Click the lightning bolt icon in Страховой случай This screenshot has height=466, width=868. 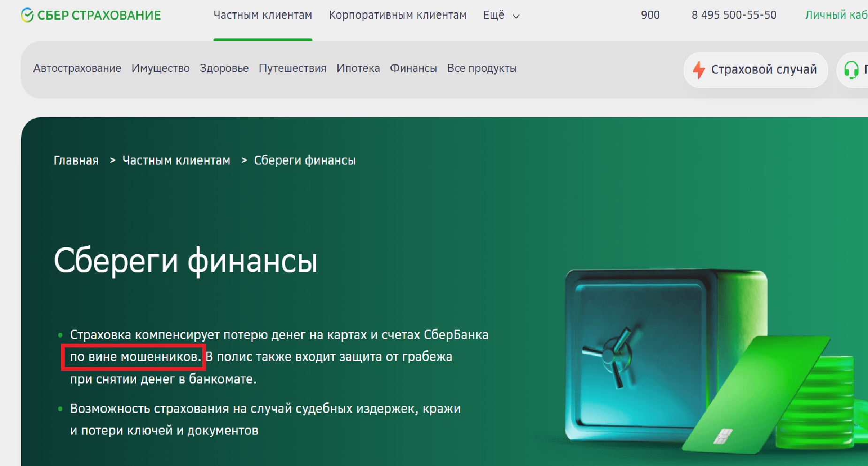(699, 70)
